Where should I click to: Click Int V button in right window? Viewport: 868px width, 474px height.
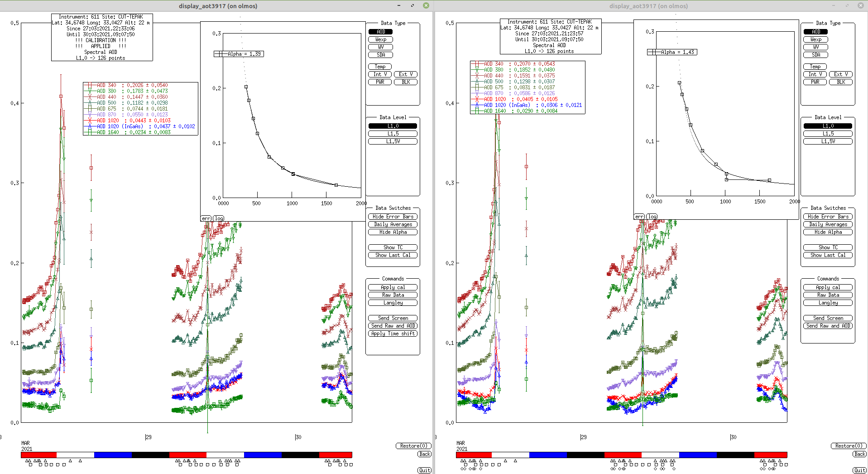(x=815, y=74)
